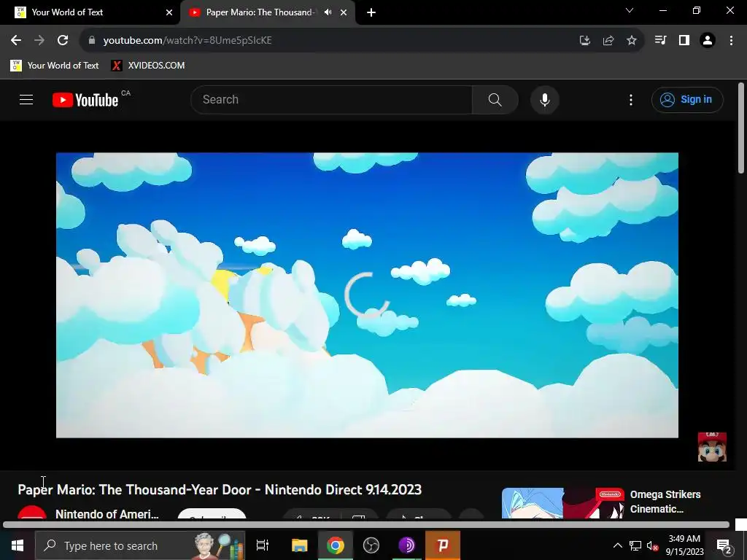The image size is (747, 560).
Task: Click the install app icon in address bar
Action: pyautogui.click(x=584, y=41)
